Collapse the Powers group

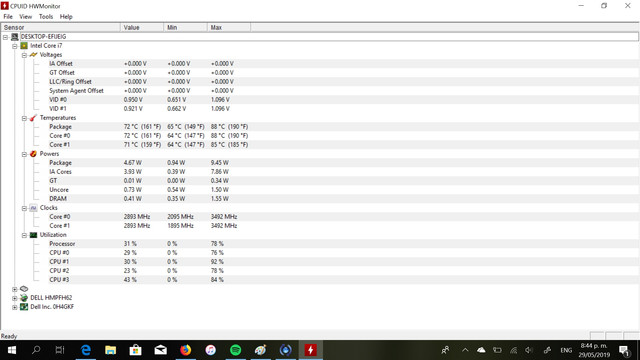24,154
